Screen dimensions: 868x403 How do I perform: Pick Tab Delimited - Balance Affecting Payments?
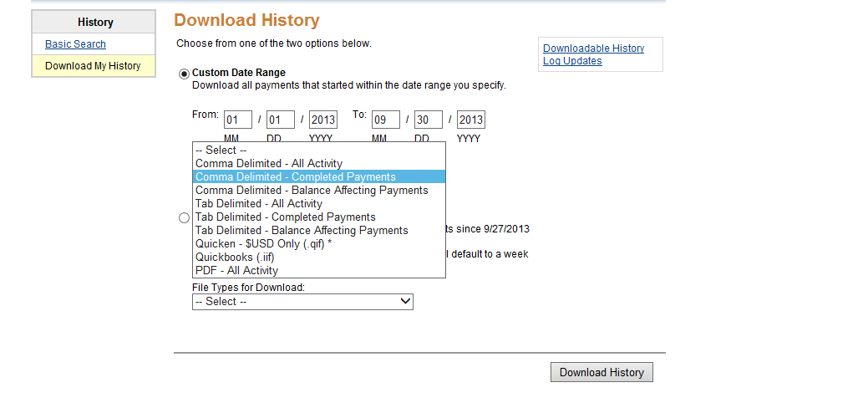click(319, 230)
